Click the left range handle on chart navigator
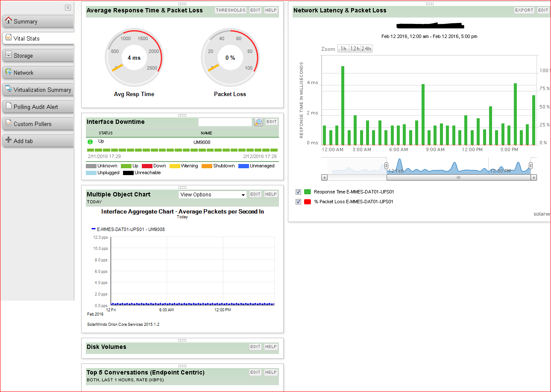This screenshot has height=392, width=551. point(386,166)
